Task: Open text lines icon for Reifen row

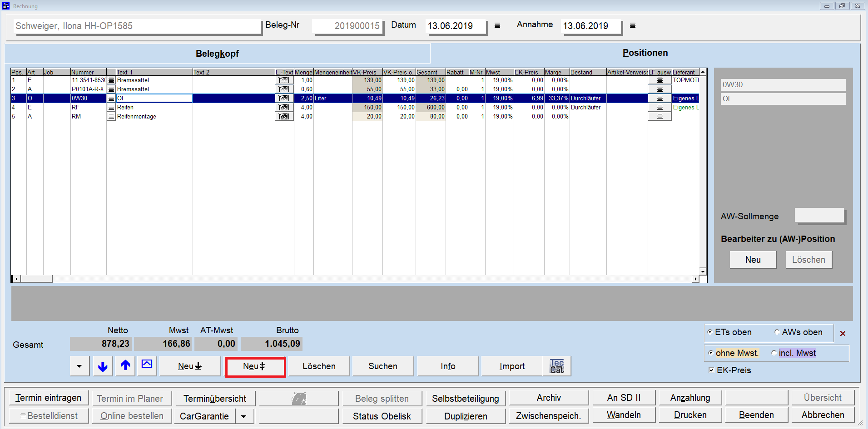Action: [x=111, y=108]
